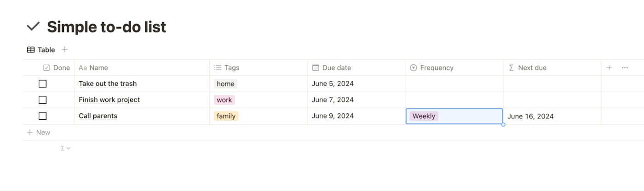
Task: Mark Finish work project as done
Action: click(x=42, y=100)
